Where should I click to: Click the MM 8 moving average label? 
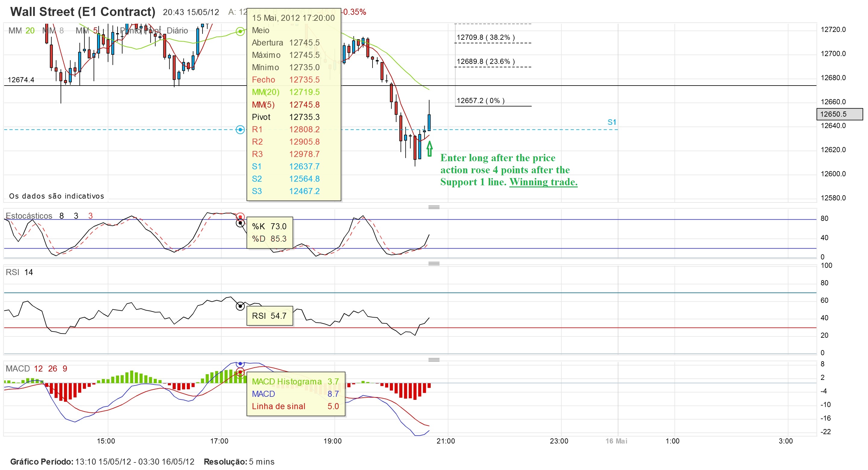click(x=53, y=31)
